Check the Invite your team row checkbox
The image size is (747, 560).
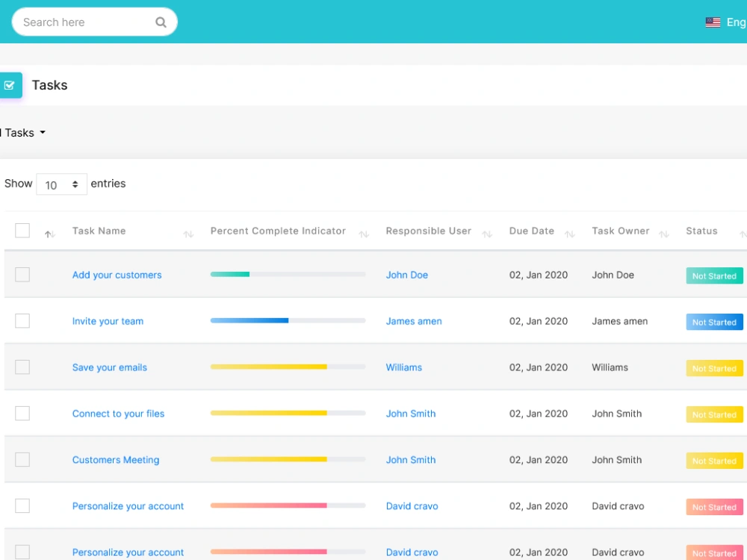22,321
